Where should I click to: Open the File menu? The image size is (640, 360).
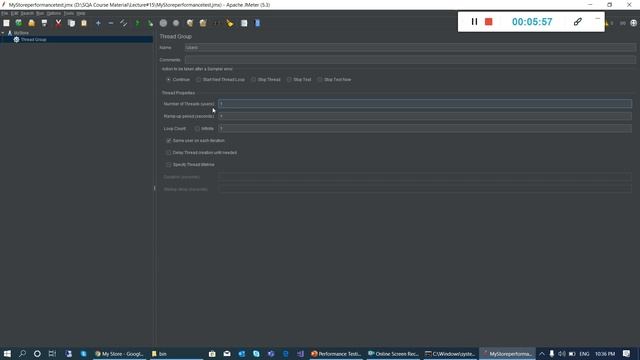(x=4, y=13)
